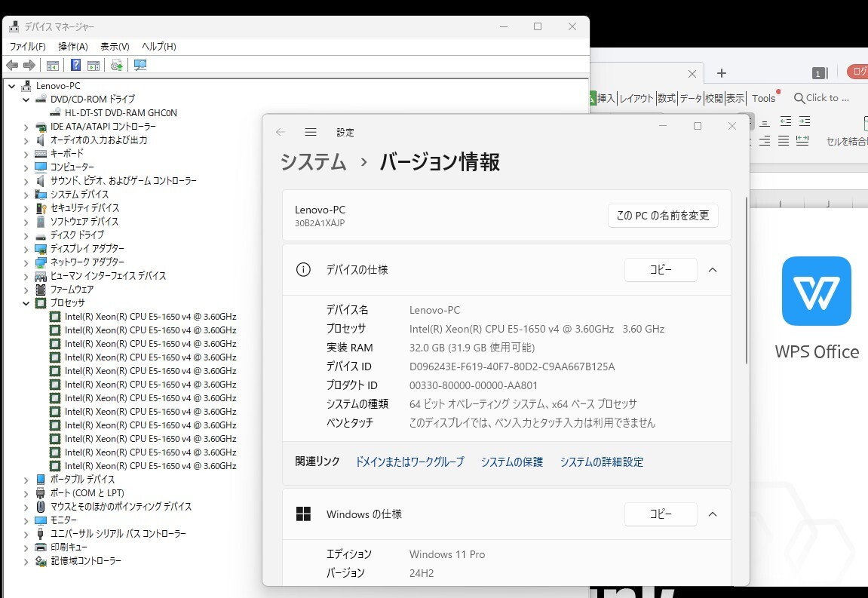Viewport: 868px width, 598px height.
Task: Click the WPS align right icon
Action: pos(765,141)
